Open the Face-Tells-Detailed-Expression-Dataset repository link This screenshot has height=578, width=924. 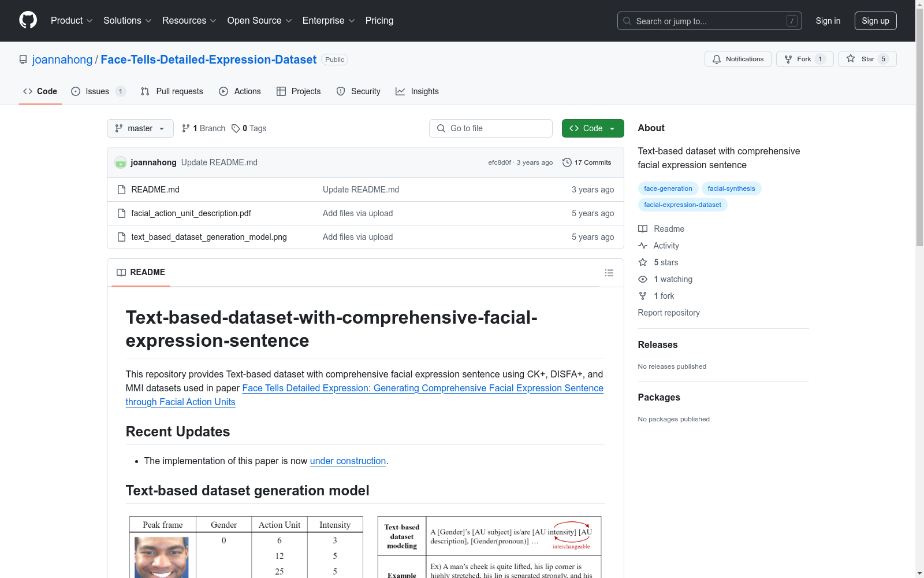(x=208, y=60)
